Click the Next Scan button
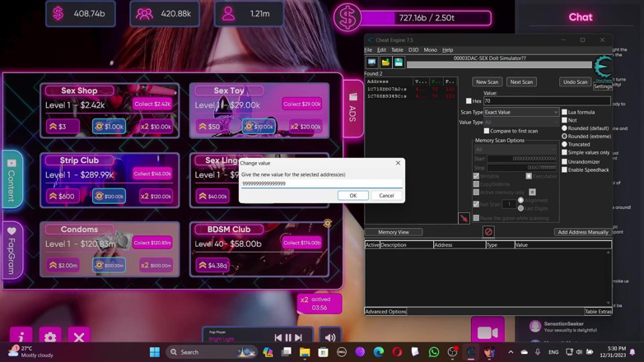This screenshot has width=644, height=362. pos(521,82)
